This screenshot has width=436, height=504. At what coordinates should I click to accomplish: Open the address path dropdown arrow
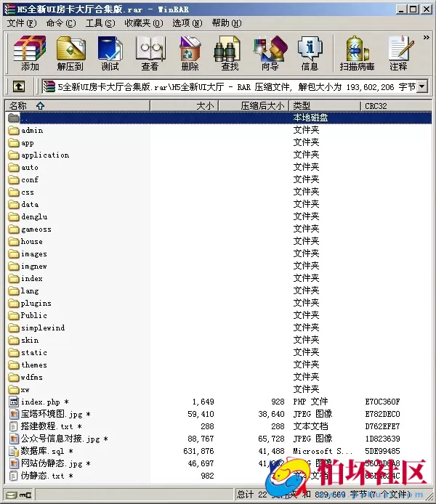click(x=422, y=86)
